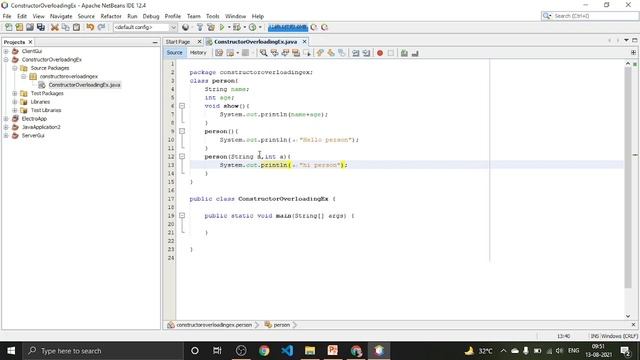
Task: Open the Debug Project dropdown arrow
Action: [244, 27]
